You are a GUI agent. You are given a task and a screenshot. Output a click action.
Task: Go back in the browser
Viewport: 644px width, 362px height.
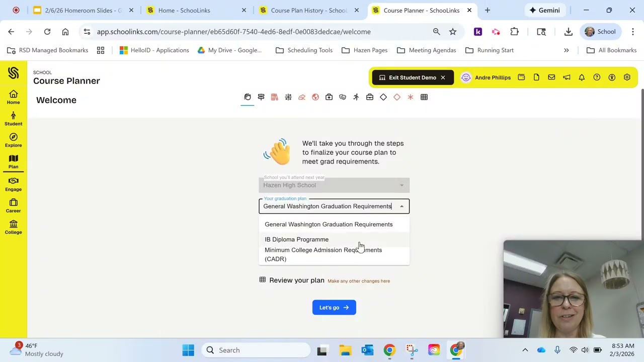pyautogui.click(x=11, y=32)
